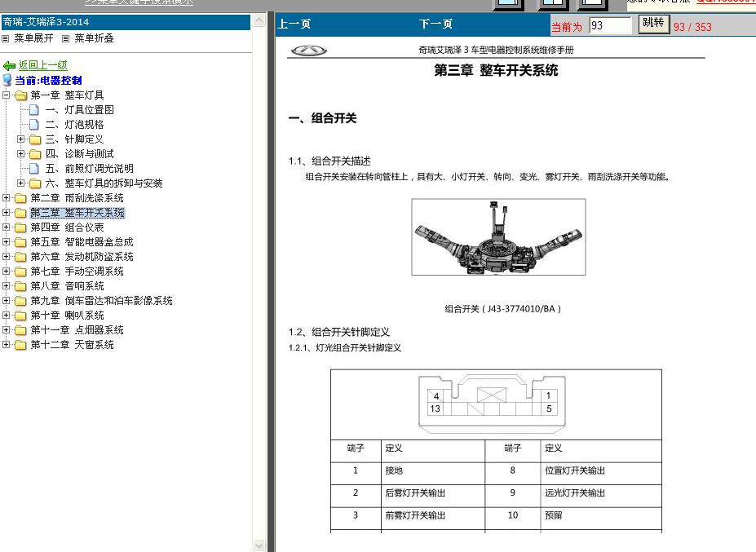Click folder icon of 第十二章 天窗系统
Viewport: 756px width, 552px height.
coord(20,345)
